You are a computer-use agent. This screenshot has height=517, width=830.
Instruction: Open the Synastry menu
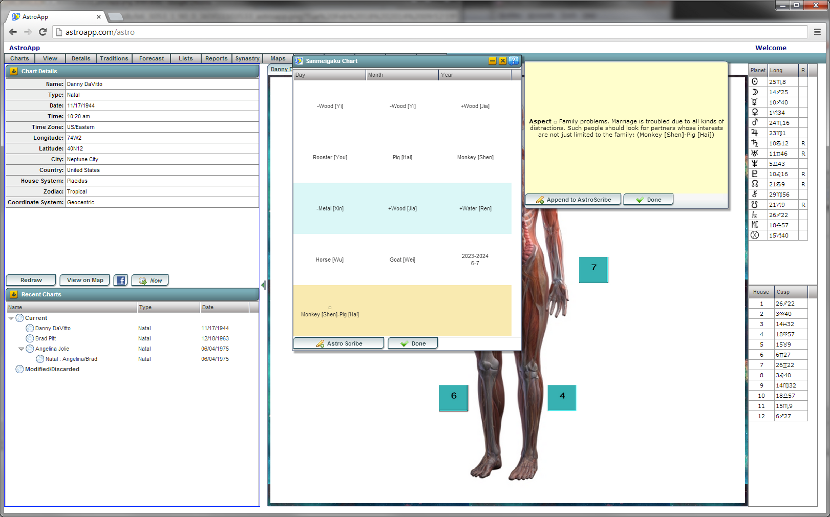248,59
